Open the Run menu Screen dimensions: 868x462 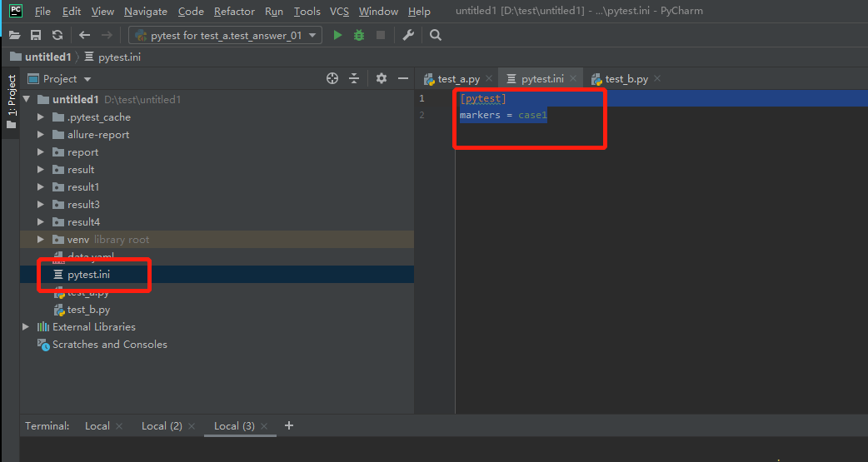pyautogui.click(x=274, y=11)
